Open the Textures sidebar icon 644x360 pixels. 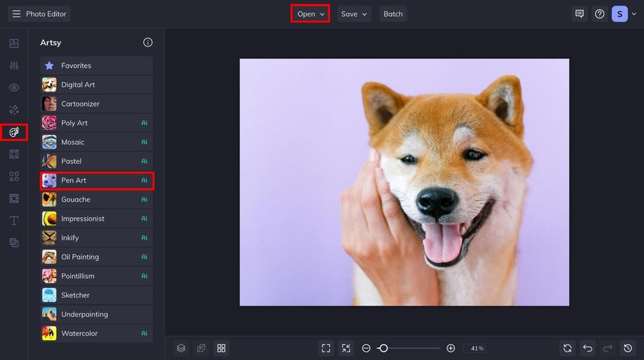[14, 199]
